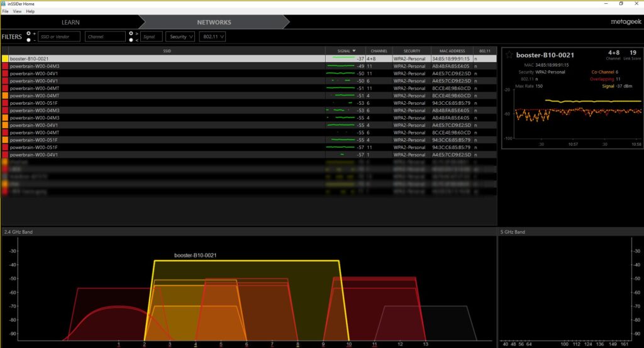Click the Overlapping 11 label

(605, 79)
